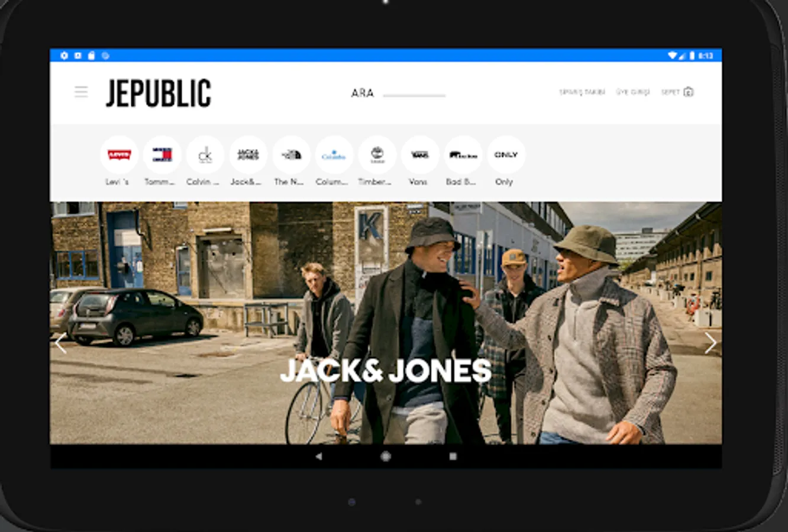Open the Bad Bear brand logo circle
This screenshot has width=788, height=532.
pyautogui.click(x=463, y=155)
